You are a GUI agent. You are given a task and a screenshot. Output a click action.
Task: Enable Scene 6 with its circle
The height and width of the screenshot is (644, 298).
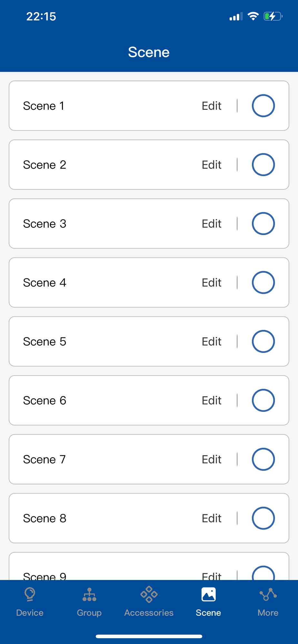(x=263, y=400)
